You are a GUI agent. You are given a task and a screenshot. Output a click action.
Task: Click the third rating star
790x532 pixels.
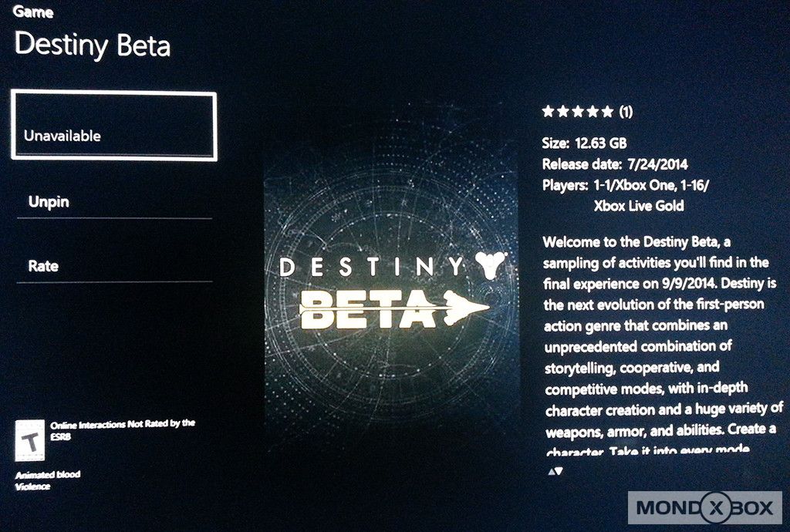pyautogui.click(x=578, y=111)
